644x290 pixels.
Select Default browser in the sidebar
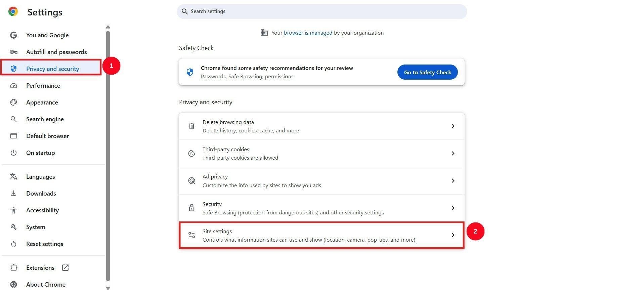pyautogui.click(x=47, y=136)
